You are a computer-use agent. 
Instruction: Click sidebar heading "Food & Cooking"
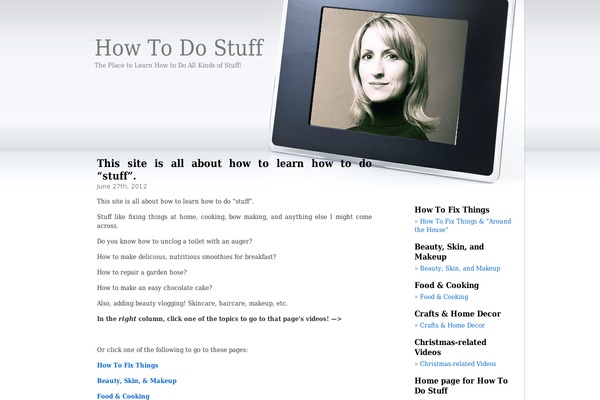click(447, 285)
